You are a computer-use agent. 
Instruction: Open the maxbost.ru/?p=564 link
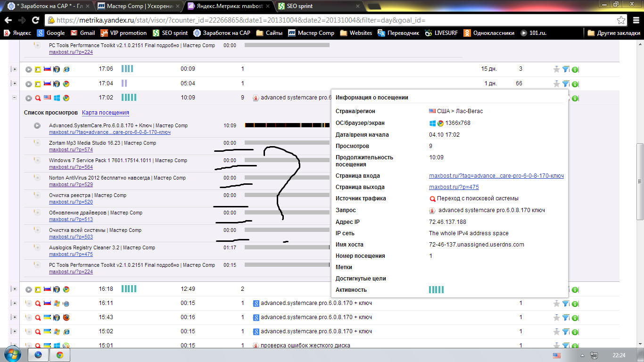pos(71,167)
